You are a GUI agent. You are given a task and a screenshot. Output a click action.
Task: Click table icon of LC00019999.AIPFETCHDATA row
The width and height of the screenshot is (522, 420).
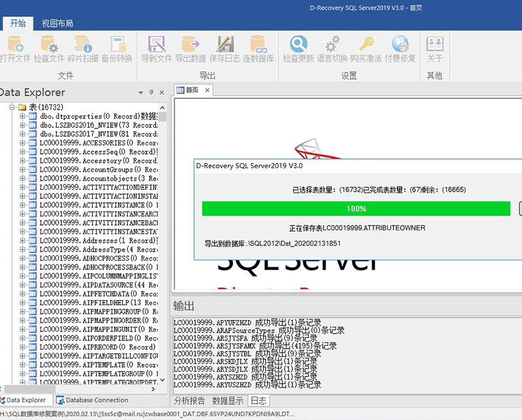tap(33, 294)
